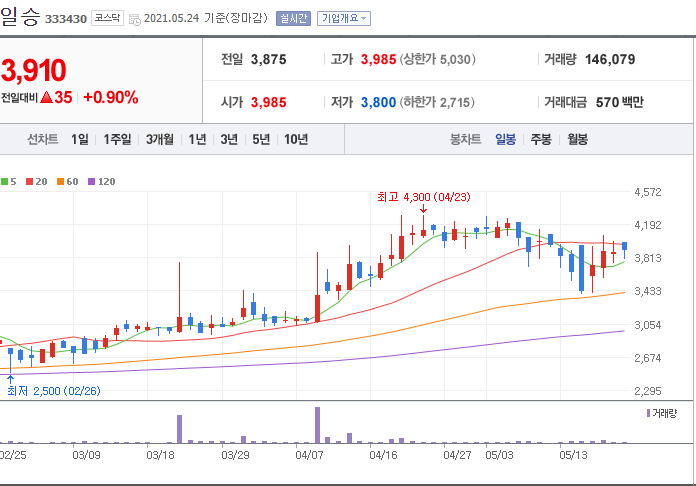Select the 1일 line chart tab
This screenshot has width=696, height=486.
pyautogui.click(x=80, y=139)
